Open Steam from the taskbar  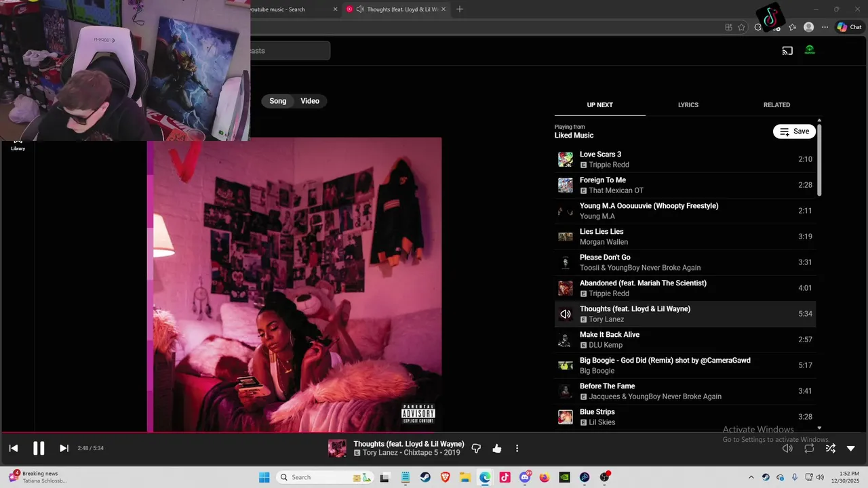(x=425, y=477)
